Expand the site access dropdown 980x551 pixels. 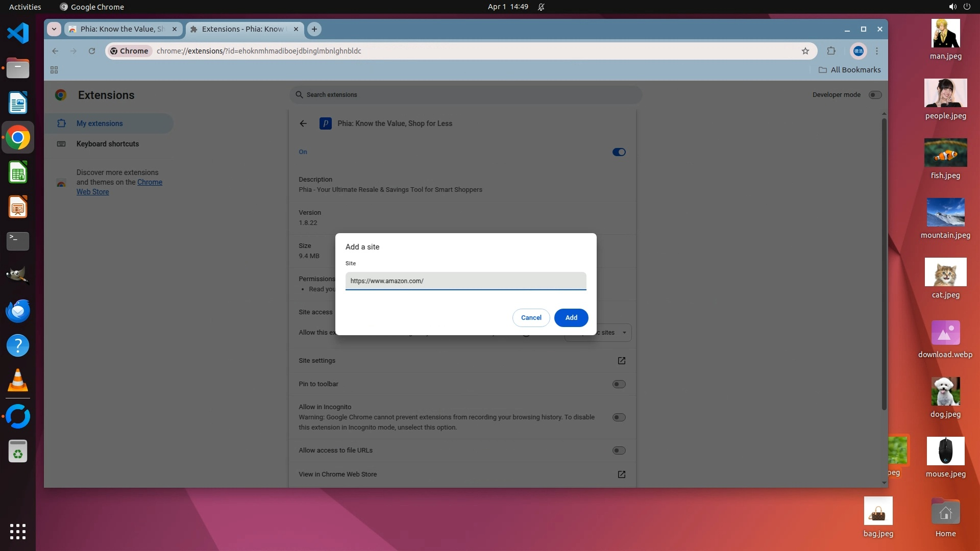pyautogui.click(x=624, y=333)
